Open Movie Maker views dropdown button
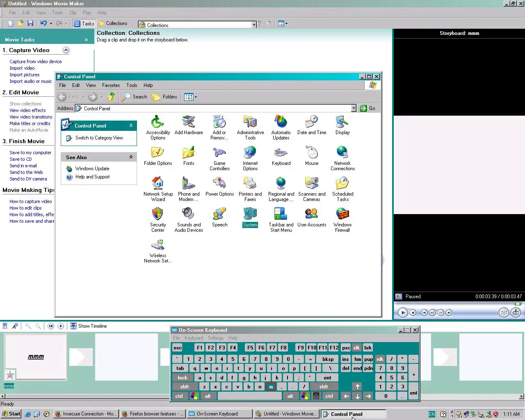The width and height of the screenshot is (525, 420). pos(283,23)
